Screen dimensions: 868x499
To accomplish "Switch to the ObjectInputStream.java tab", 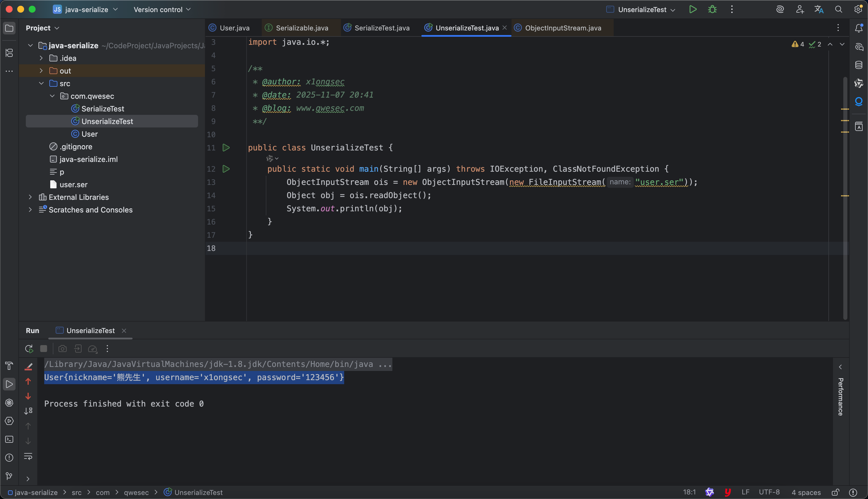I will coord(563,28).
